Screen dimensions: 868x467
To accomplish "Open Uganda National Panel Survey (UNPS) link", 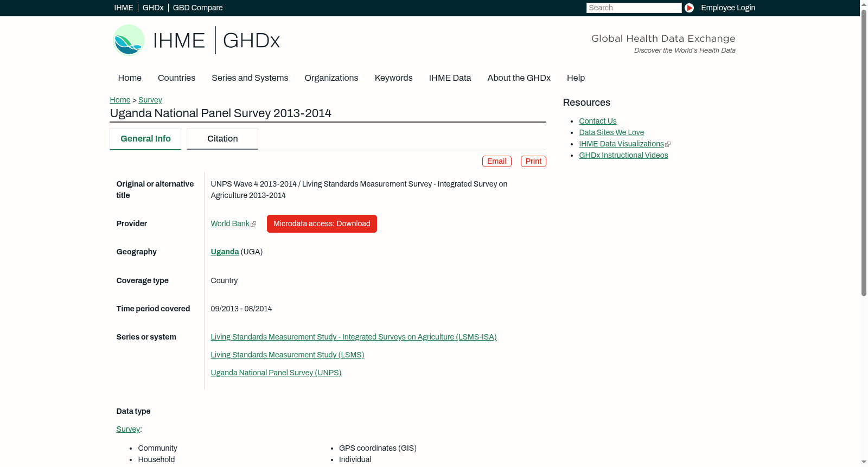I will coord(276,373).
